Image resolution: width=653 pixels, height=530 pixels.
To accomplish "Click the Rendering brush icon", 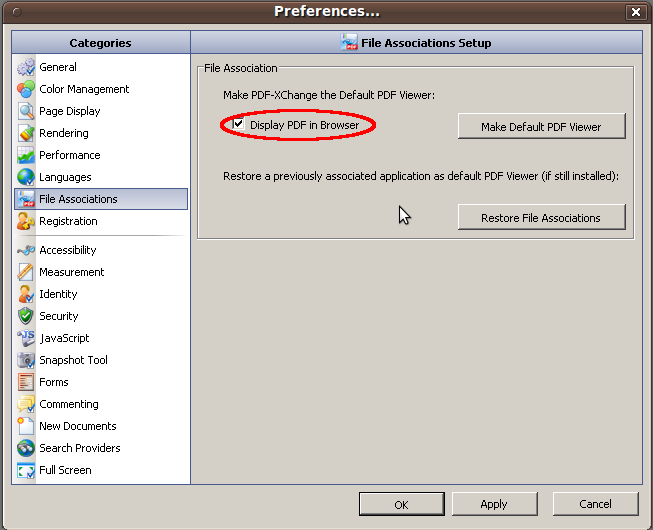I will pos(26,133).
